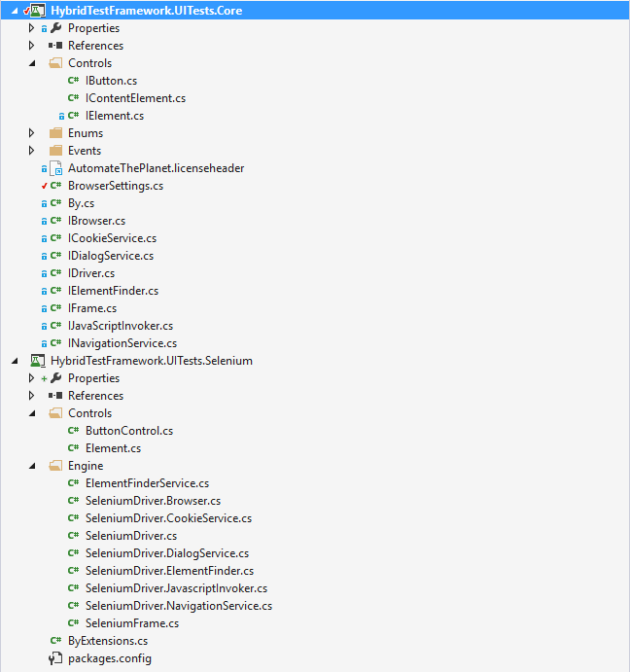The height and width of the screenshot is (672, 630).
Task: Collapse the HybridTestFramework.UITests.Selenium project node
Action: click(15, 361)
